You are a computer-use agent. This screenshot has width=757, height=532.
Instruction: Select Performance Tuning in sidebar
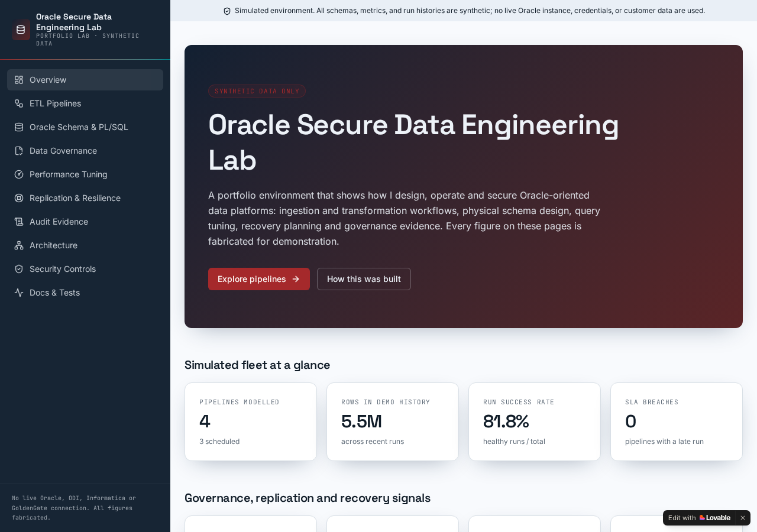coord(85,174)
